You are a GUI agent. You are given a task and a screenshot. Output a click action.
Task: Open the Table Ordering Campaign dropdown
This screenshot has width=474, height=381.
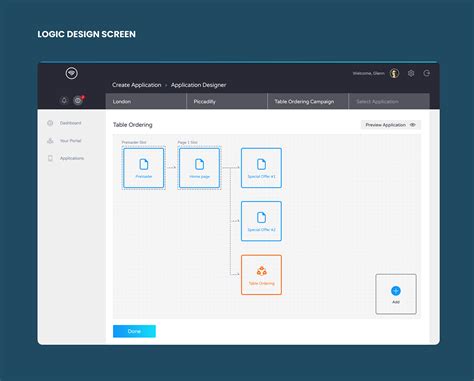(308, 101)
